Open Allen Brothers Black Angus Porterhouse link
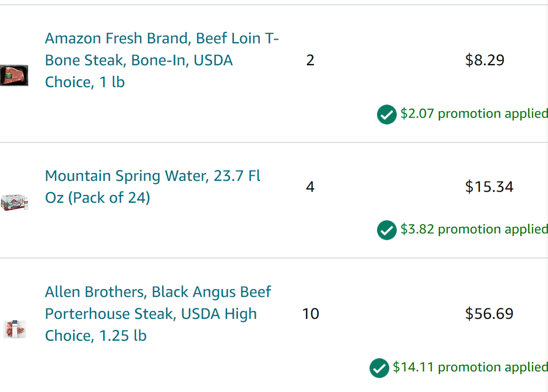The height and width of the screenshot is (392, 548). [x=158, y=313]
